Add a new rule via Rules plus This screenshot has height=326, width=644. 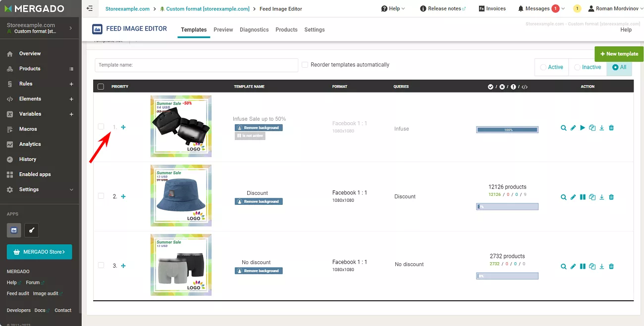tap(71, 84)
